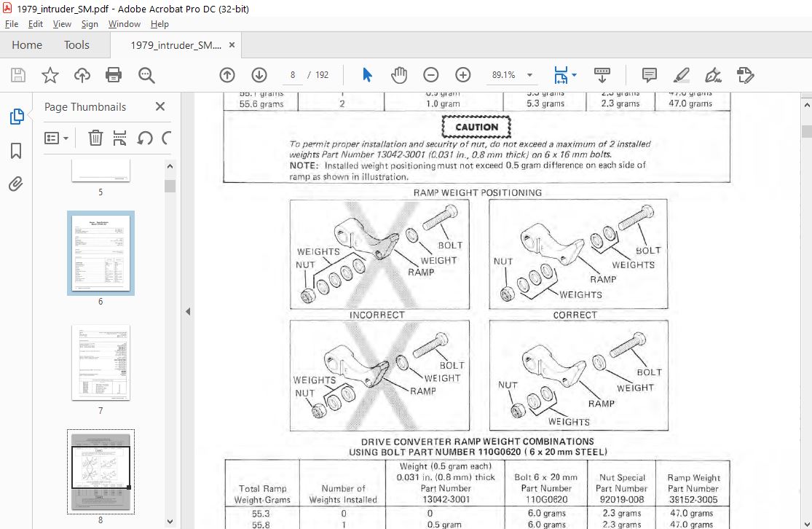Click the 110G0620 bolt part number cell

tap(546, 500)
